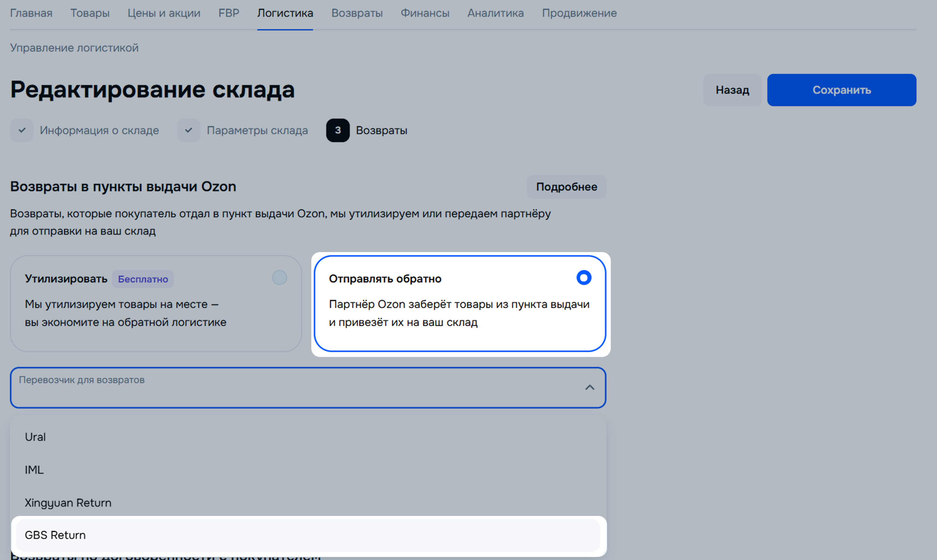Click the step 3 badge for Возвраты
Screen dimensions: 937x560
(x=338, y=130)
